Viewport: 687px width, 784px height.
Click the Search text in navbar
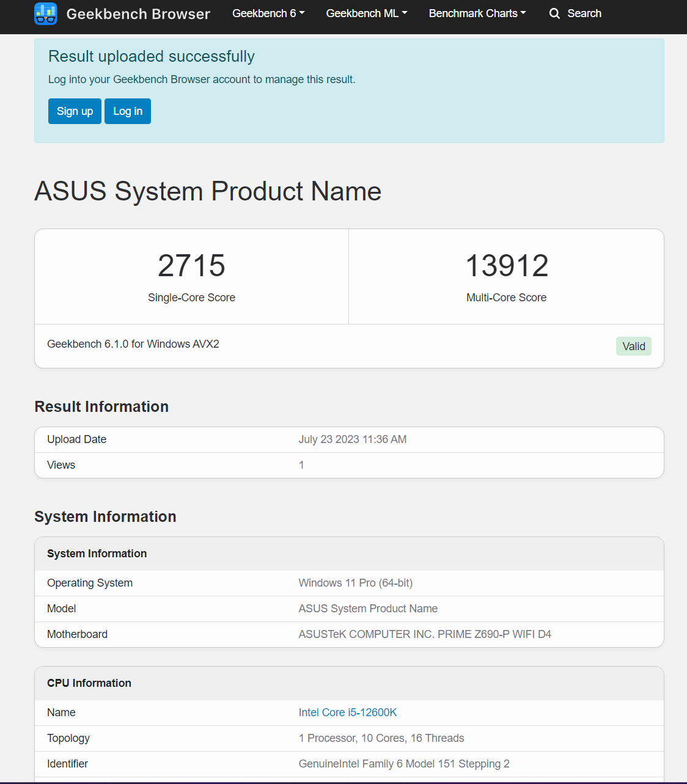584,13
